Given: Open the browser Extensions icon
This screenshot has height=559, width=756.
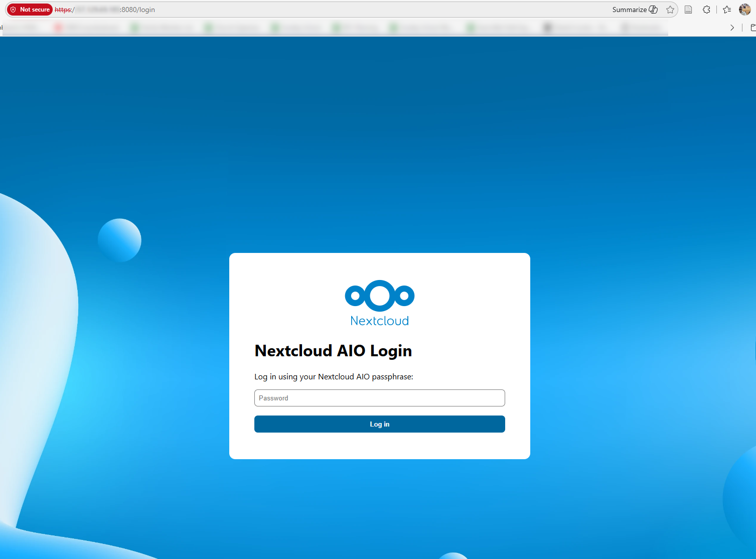Looking at the screenshot, I should pos(706,10).
